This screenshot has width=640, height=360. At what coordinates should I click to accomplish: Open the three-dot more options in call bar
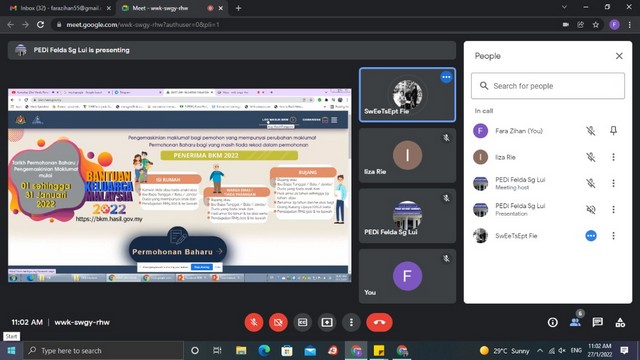pos(351,322)
